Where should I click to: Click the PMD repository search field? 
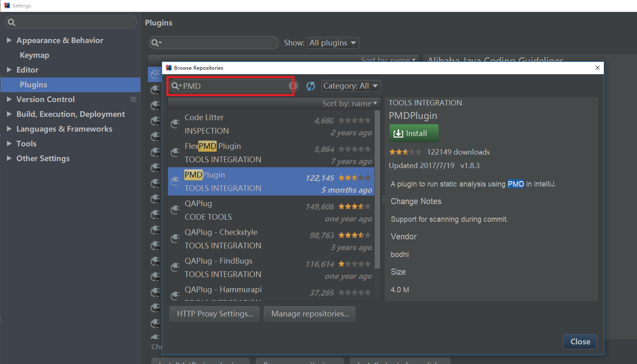[234, 86]
